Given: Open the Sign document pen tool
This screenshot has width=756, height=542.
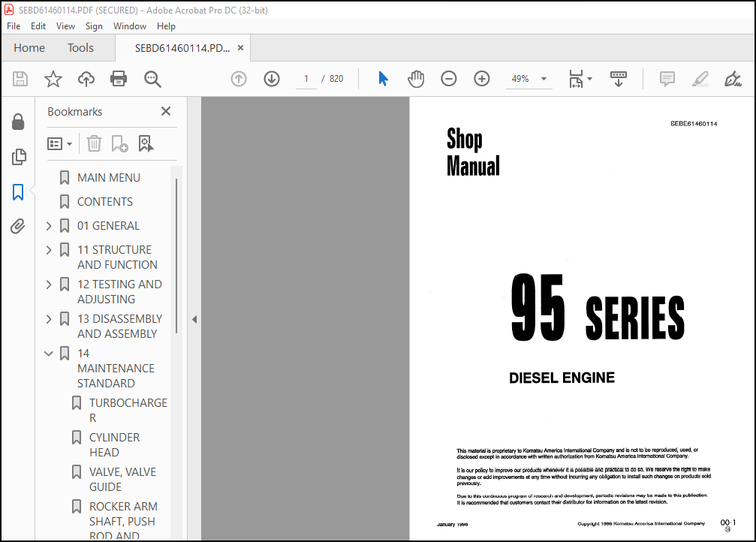Looking at the screenshot, I should 733,79.
